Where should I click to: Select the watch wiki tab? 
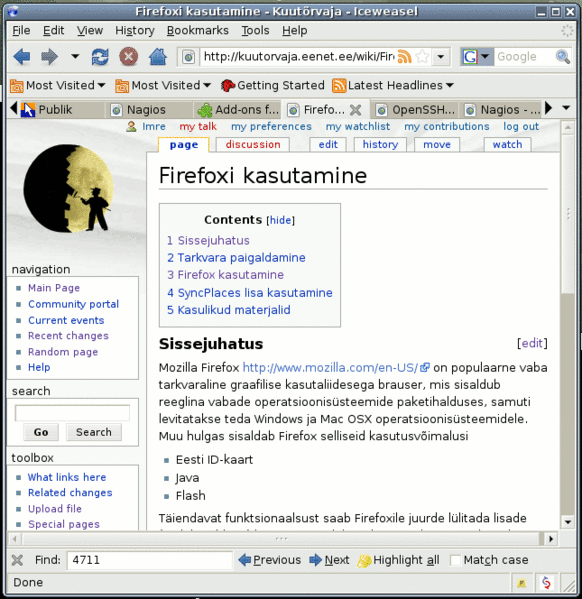[507, 145]
